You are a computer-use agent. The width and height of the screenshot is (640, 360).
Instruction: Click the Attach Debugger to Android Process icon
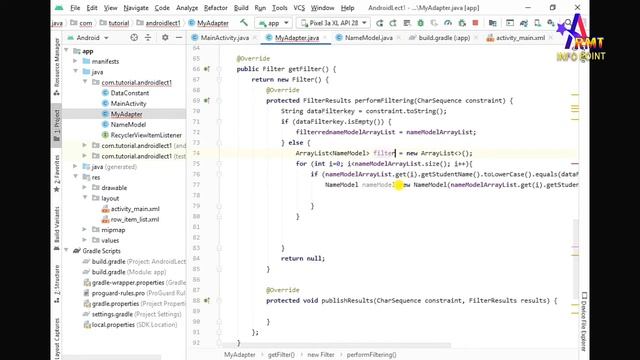[462, 23]
